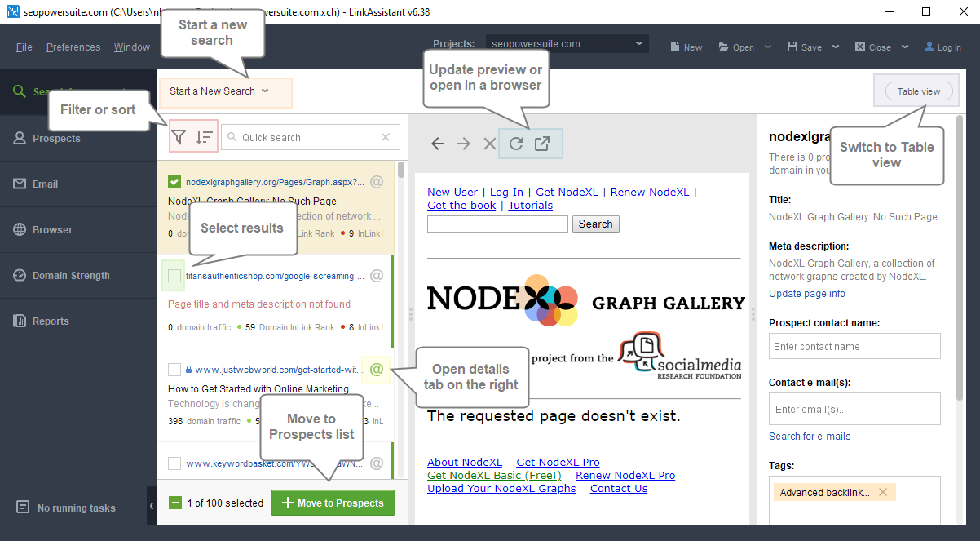Open the About NodeXL link
Viewport: 980px width, 541px height.
tap(465, 462)
